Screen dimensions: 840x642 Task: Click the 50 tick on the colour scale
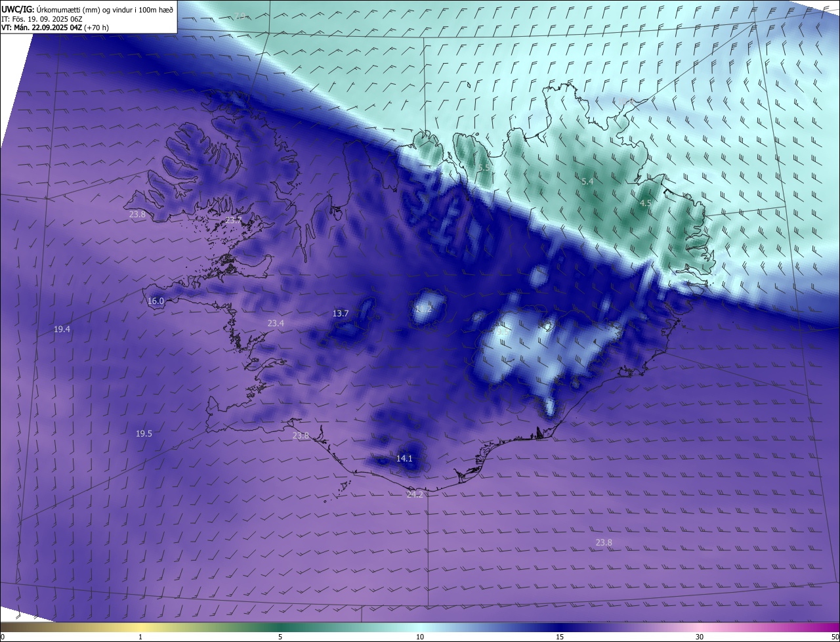click(835, 637)
